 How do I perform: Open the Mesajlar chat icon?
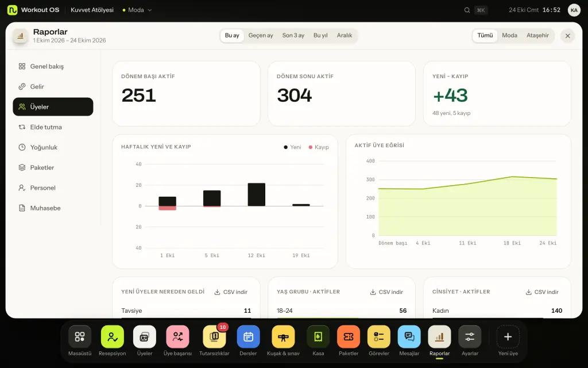click(x=409, y=336)
